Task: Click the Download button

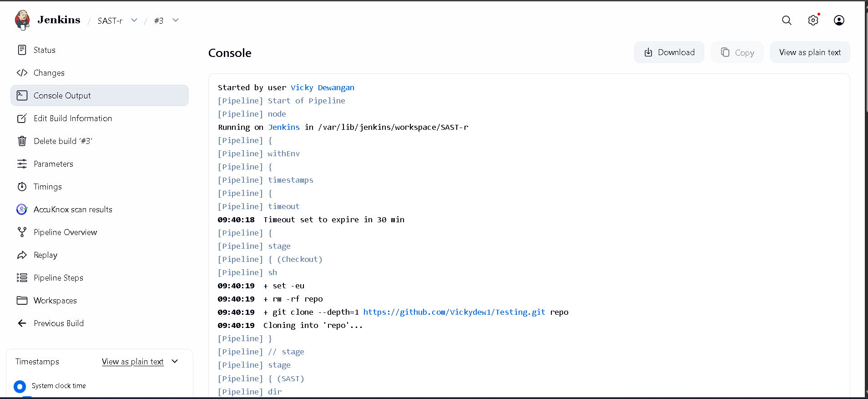Action: pyautogui.click(x=669, y=52)
